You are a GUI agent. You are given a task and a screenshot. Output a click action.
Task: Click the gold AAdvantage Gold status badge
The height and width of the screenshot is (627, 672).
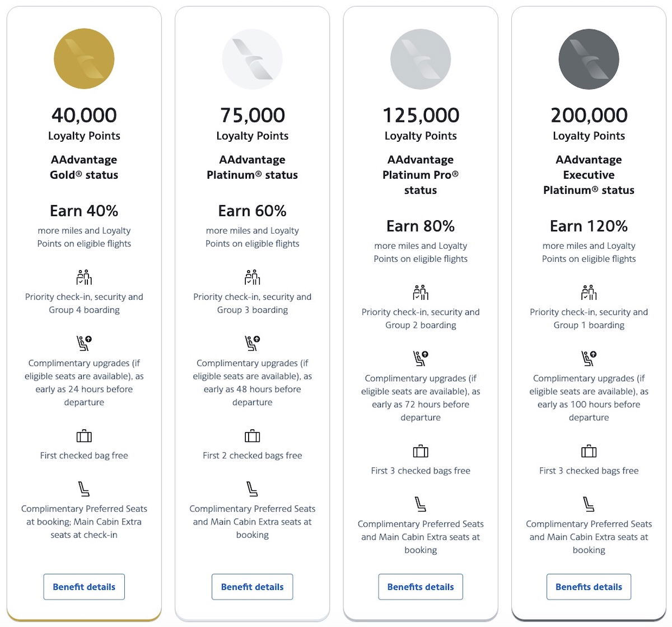tap(84, 59)
